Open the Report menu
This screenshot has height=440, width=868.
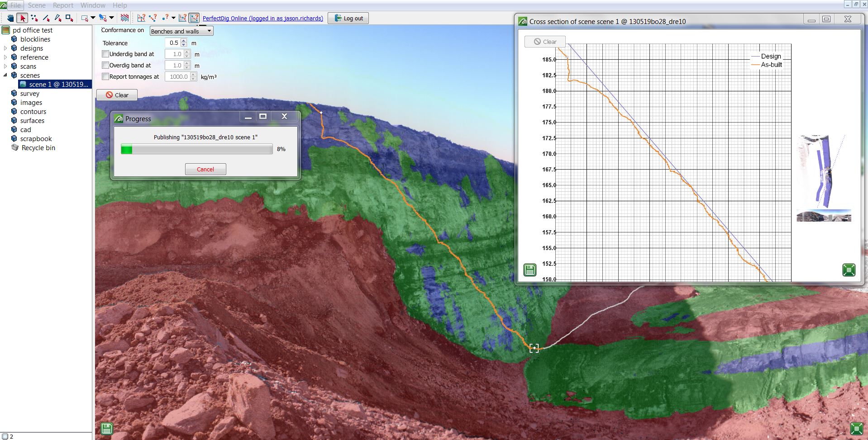pos(63,5)
